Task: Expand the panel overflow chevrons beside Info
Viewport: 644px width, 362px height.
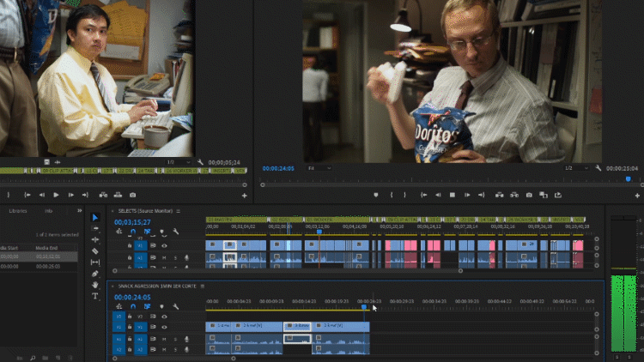Action: pyautogui.click(x=79, y=210)
